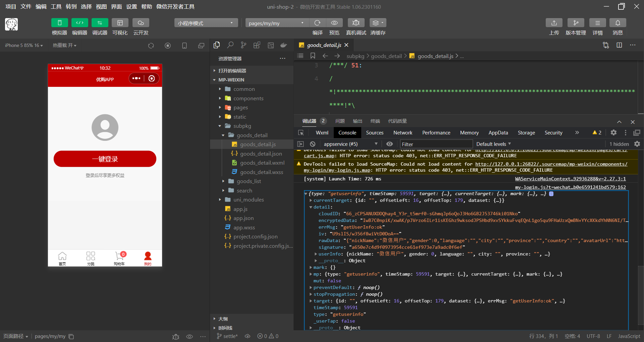Image resolution: width=644 pixels, height=342 pixels.
Task: Start 真机调试 real device debugging
Action: (x=356, y=23)
